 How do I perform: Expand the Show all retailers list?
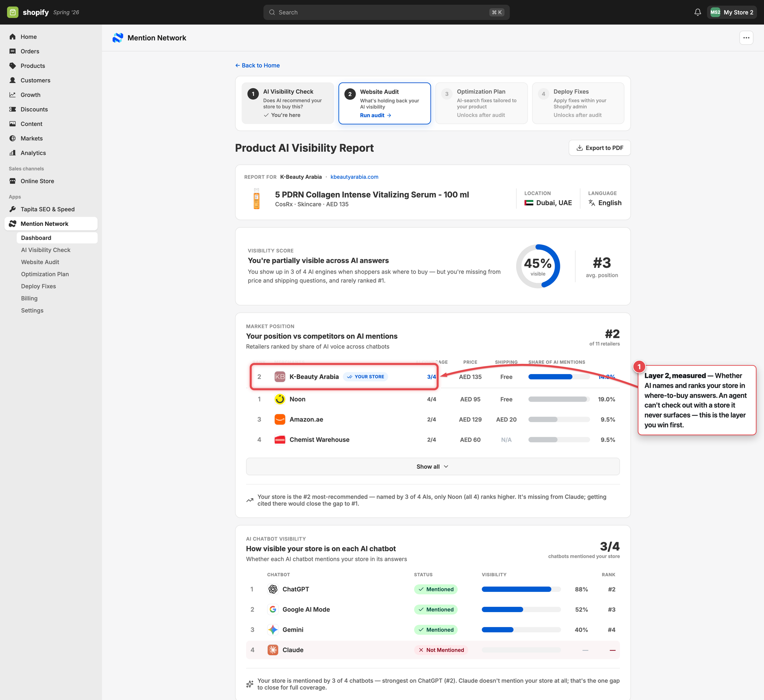[432, 467]
